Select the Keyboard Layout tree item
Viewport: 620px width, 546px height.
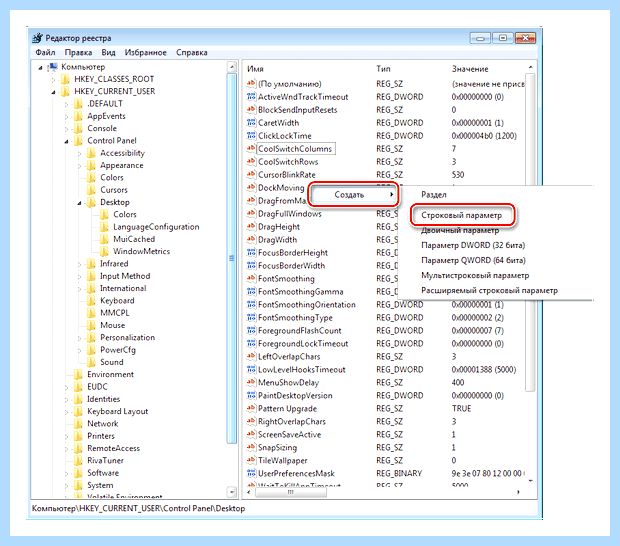117,412
